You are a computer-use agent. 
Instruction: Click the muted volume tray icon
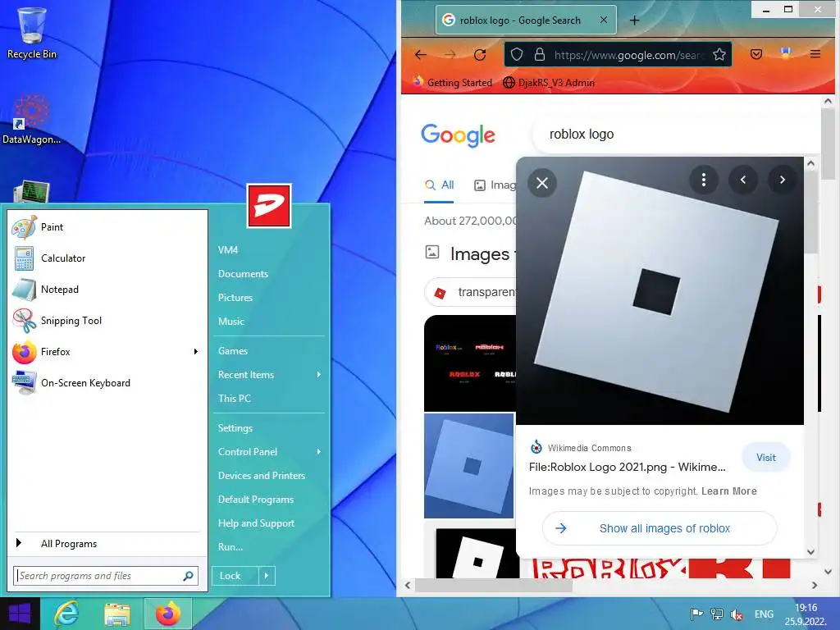pos(737,614)
